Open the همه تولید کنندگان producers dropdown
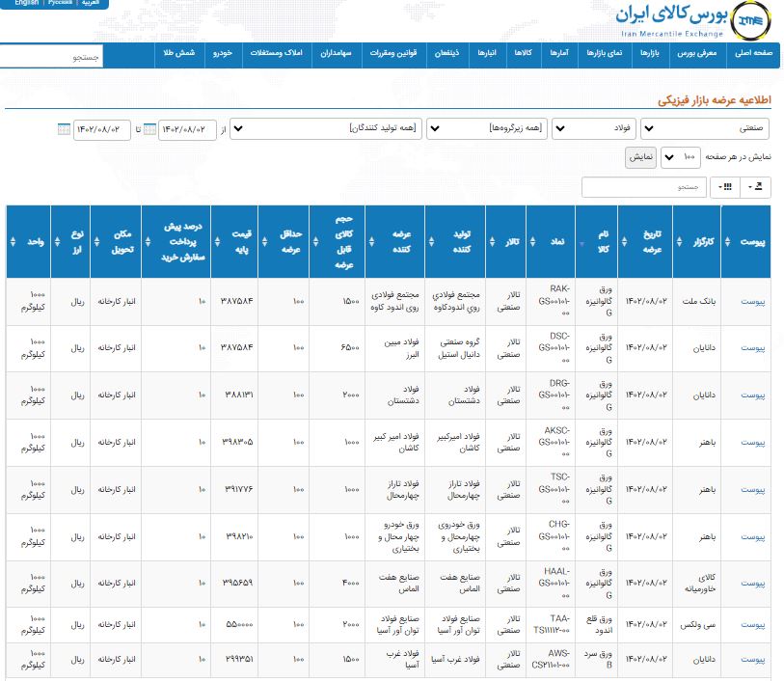The height and width of the screenshot is (681, 784). (x=326, y=128)
